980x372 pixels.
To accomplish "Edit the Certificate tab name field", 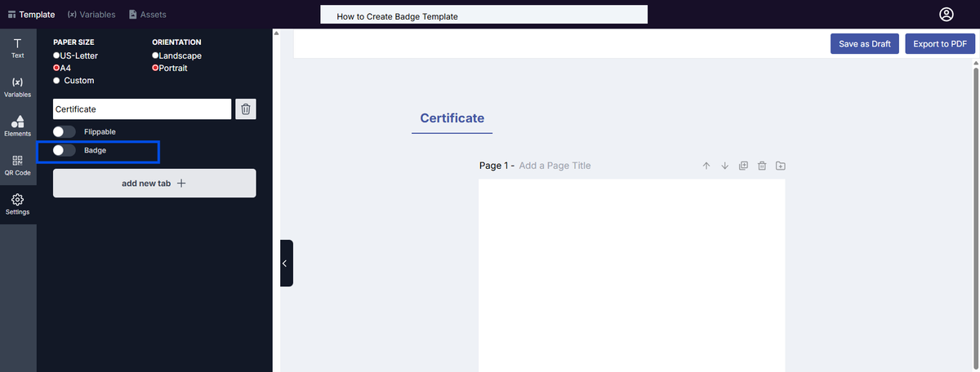I will click(142, 108).
